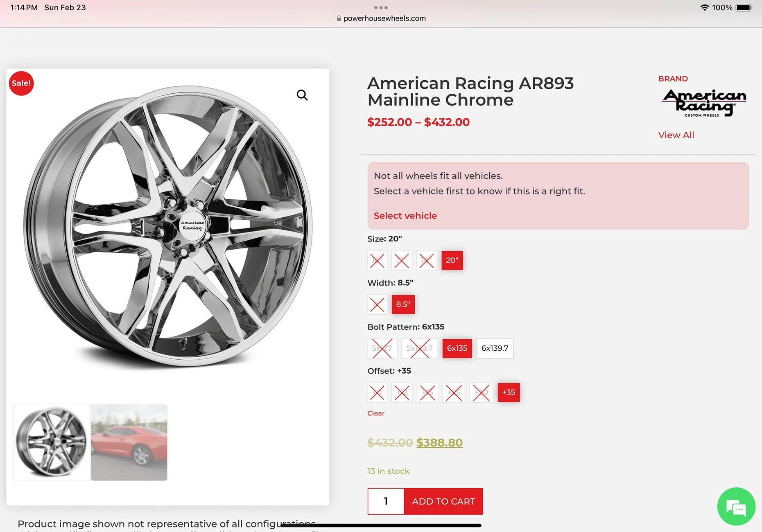The width and height of the screenshot is (762, 532).
Task: Tap the lock icon beside powerhousewheels.com
Action: pos(339,18)
